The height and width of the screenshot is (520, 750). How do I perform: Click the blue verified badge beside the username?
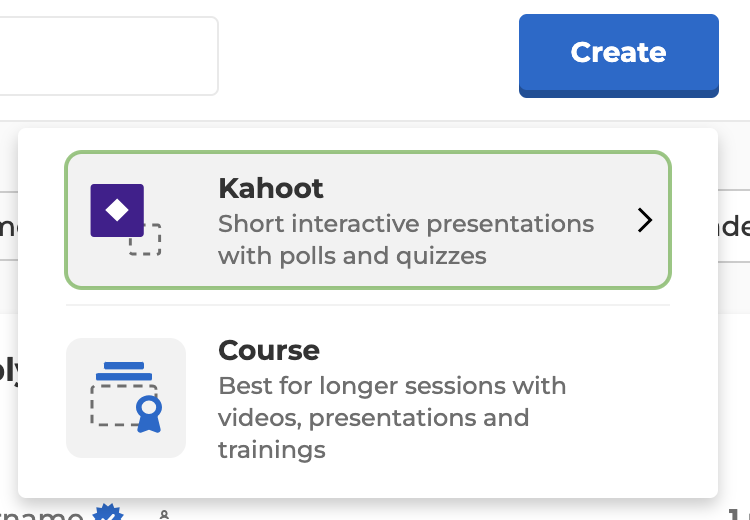[108, 512]
